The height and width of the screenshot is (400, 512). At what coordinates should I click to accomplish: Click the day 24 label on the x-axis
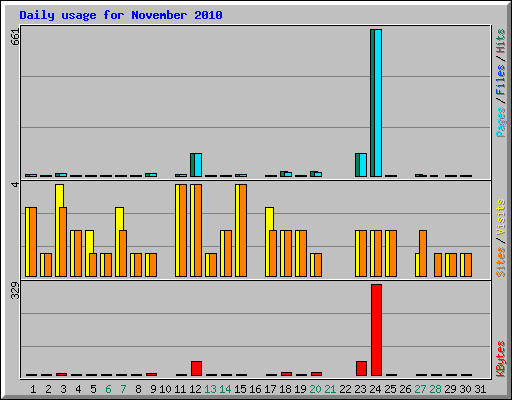375,389
